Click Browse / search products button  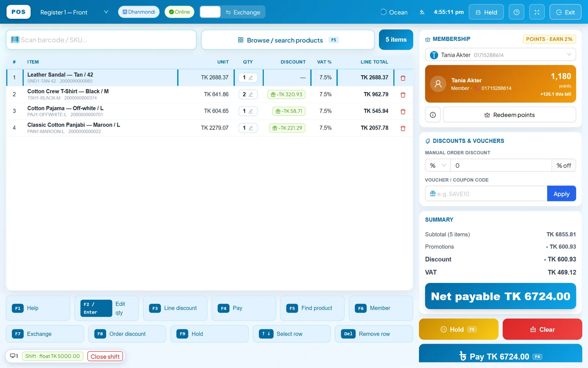click(x=288, y=40)
